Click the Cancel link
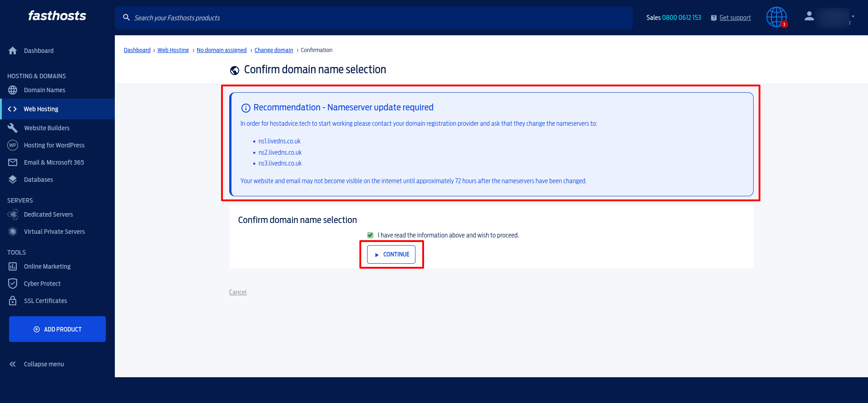 [238, 292]
